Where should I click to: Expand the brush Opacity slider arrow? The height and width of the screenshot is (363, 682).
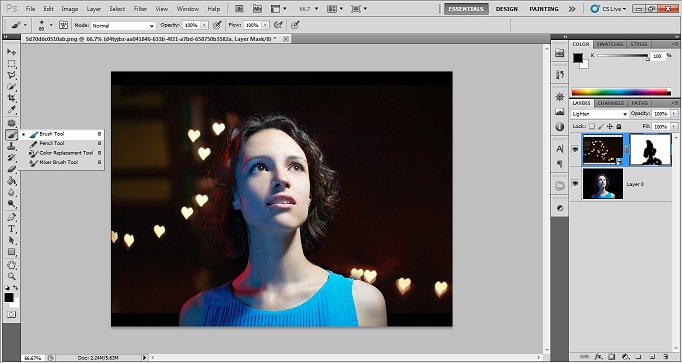pos(204,25)
